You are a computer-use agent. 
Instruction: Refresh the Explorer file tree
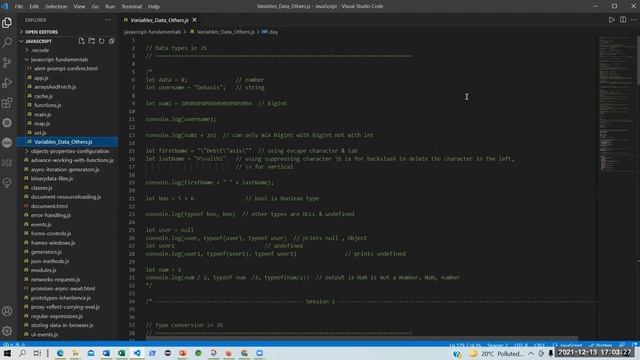101,41
